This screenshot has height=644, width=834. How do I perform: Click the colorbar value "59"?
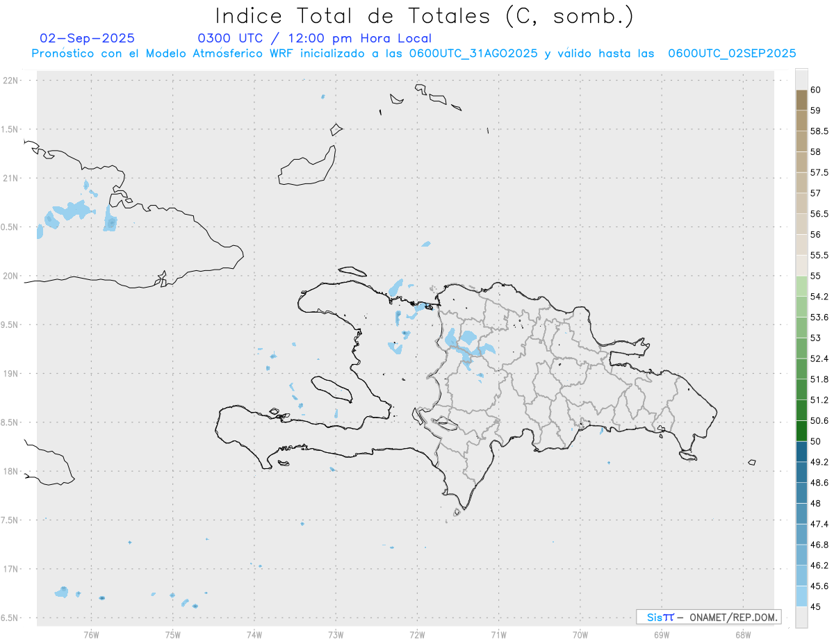pyautogui.click(x=816, y=110)
